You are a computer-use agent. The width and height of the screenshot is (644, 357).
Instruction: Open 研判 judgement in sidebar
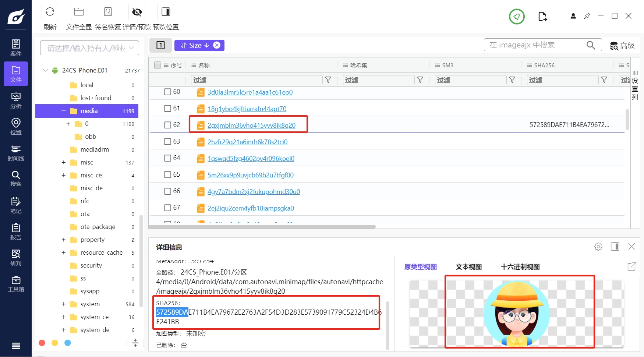click(16, 257)
